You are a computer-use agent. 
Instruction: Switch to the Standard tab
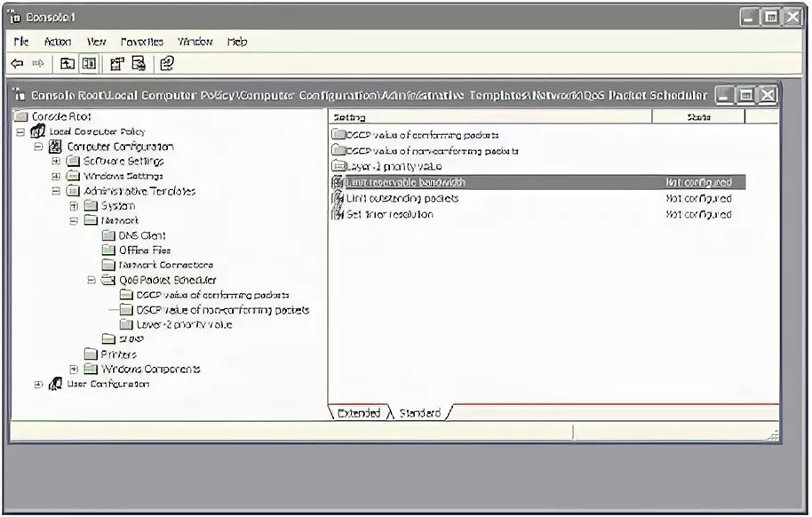tap(420, 413)
